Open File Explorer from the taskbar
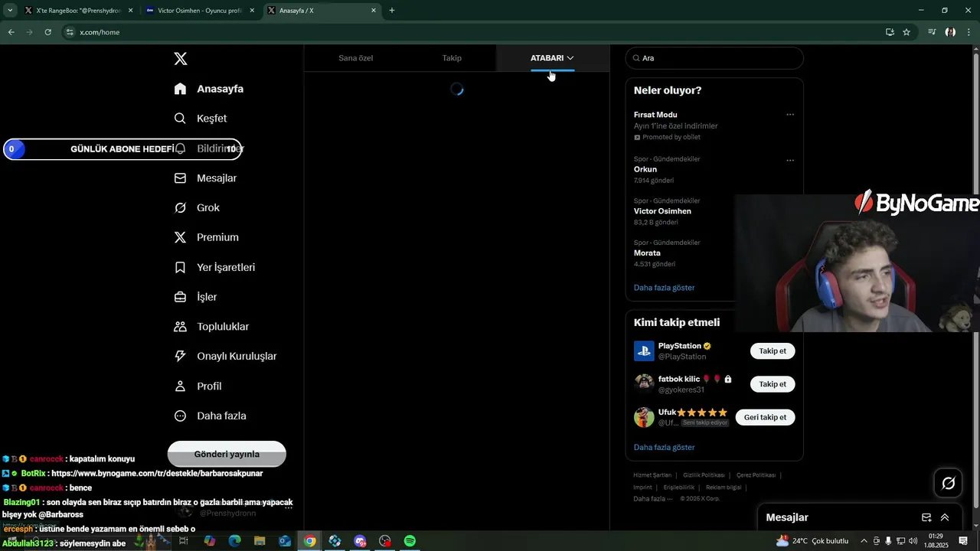Screen dimensions: 980x551 pyautogui.click(x=260, y=541)
